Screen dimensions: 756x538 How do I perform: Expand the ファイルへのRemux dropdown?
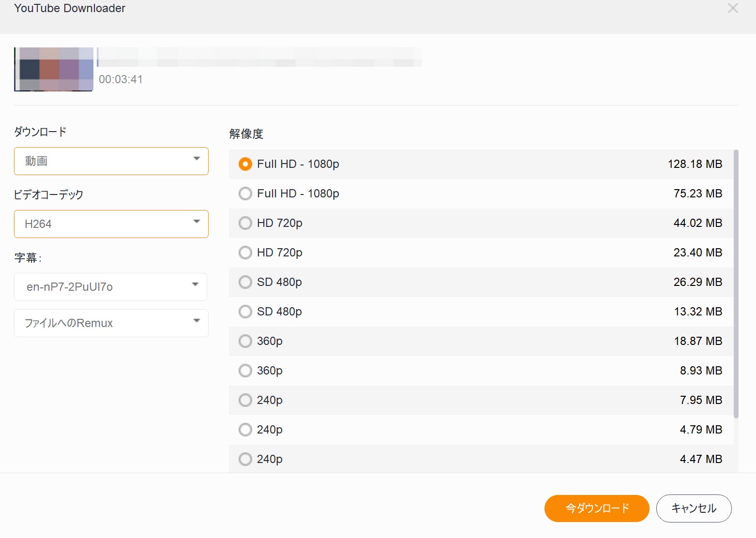click(x=111, y=323)
